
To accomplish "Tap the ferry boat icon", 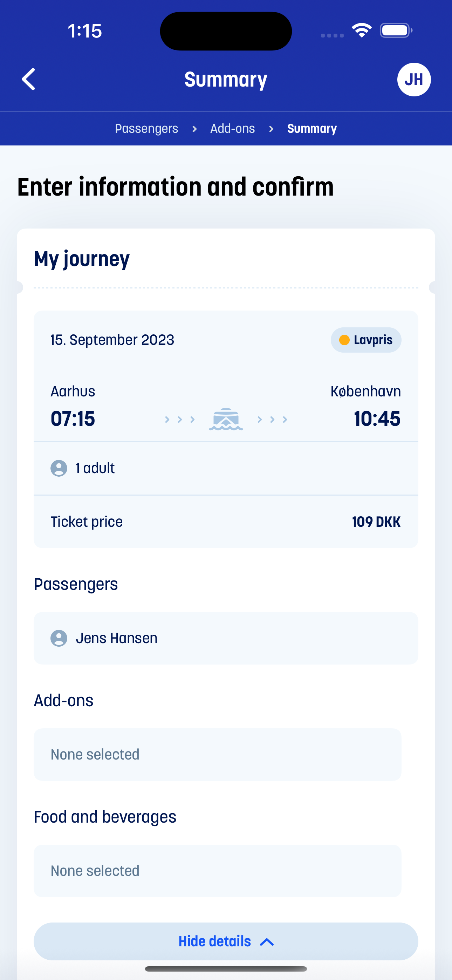I will [x=226, y=419].
